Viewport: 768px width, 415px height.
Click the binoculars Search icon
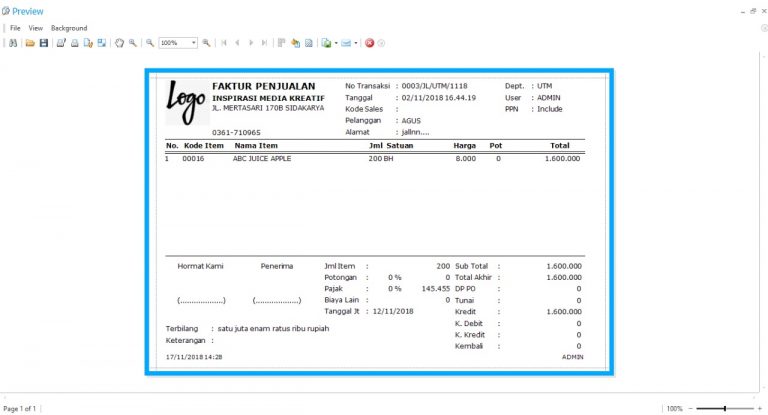pos(13,43)
